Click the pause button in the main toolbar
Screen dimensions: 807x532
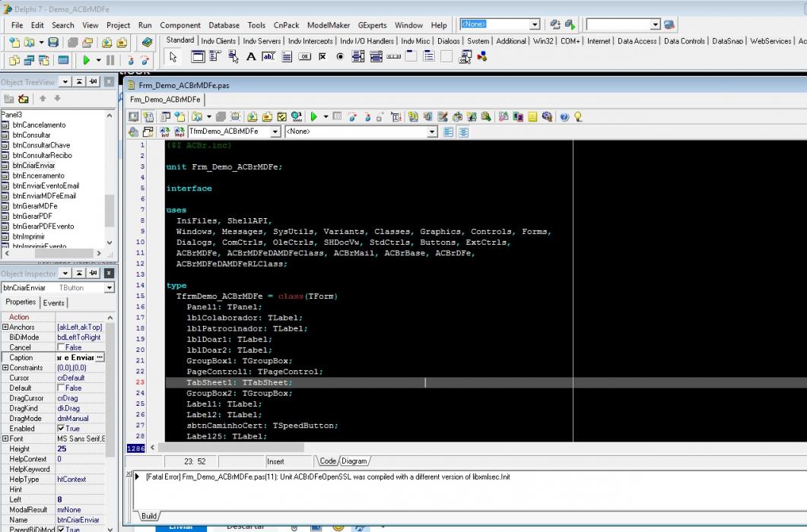[x=110, y=60]
